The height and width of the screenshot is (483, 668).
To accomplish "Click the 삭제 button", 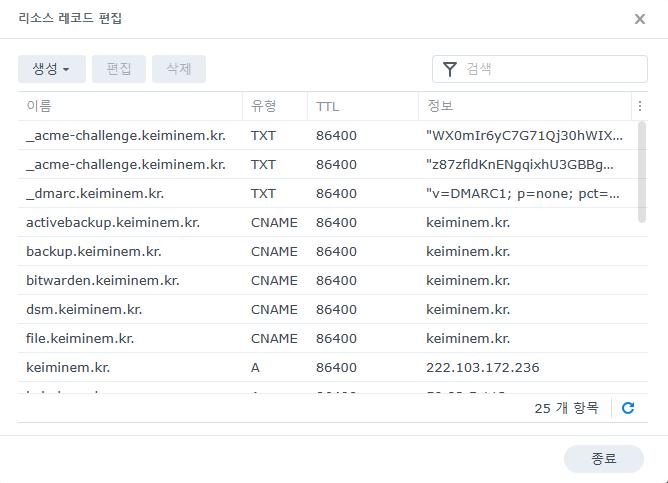I will 179,69.
